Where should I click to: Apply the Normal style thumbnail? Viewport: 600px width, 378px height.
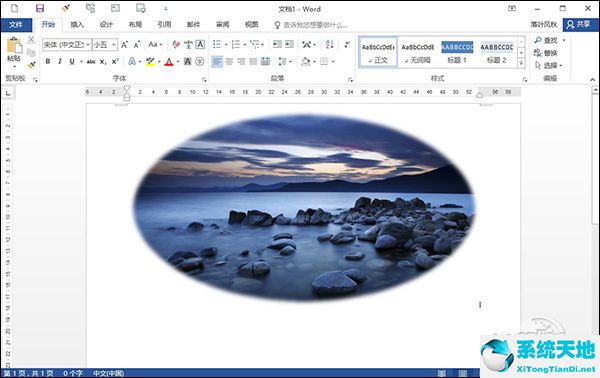point(378,52)
